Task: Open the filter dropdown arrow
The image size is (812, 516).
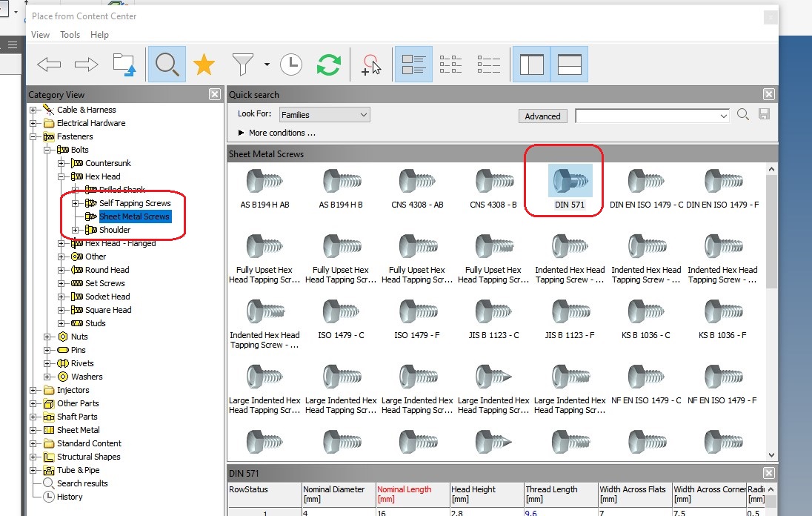Action: pos(267,64)
